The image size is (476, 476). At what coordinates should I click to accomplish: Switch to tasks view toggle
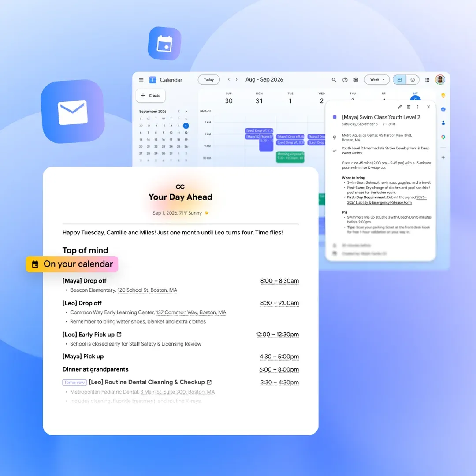[413, 79]
